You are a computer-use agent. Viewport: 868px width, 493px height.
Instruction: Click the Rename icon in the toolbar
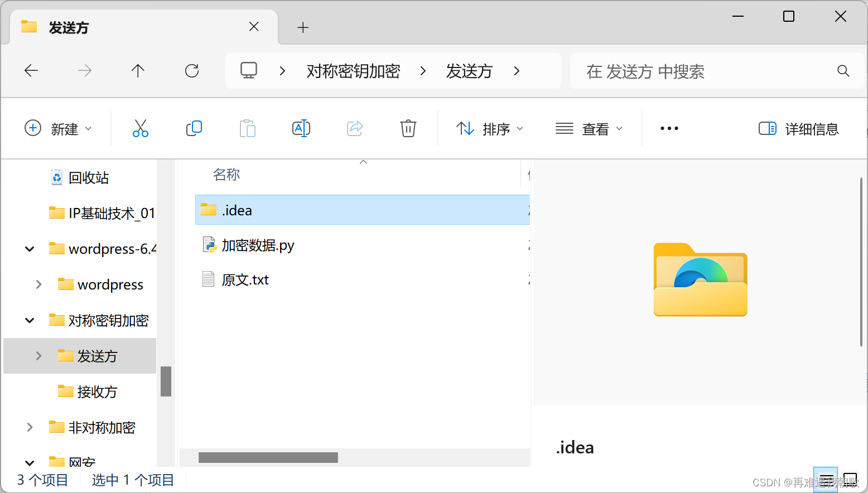tap(301, 128)
